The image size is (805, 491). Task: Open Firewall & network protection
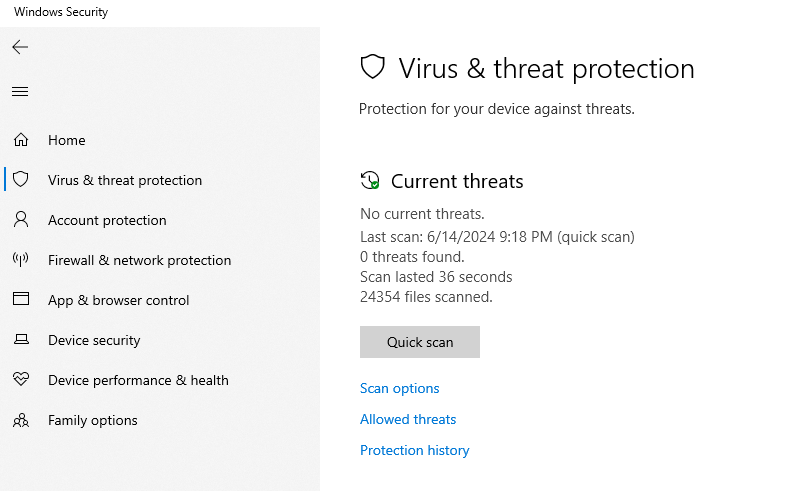pyautogui.click(x=139, y=260)
